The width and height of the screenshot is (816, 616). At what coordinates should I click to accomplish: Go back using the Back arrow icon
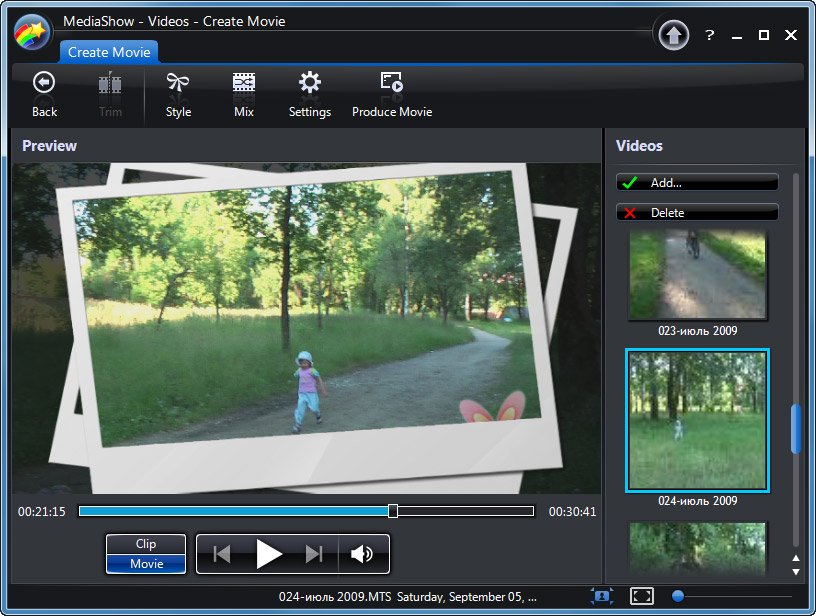point(44,82)
